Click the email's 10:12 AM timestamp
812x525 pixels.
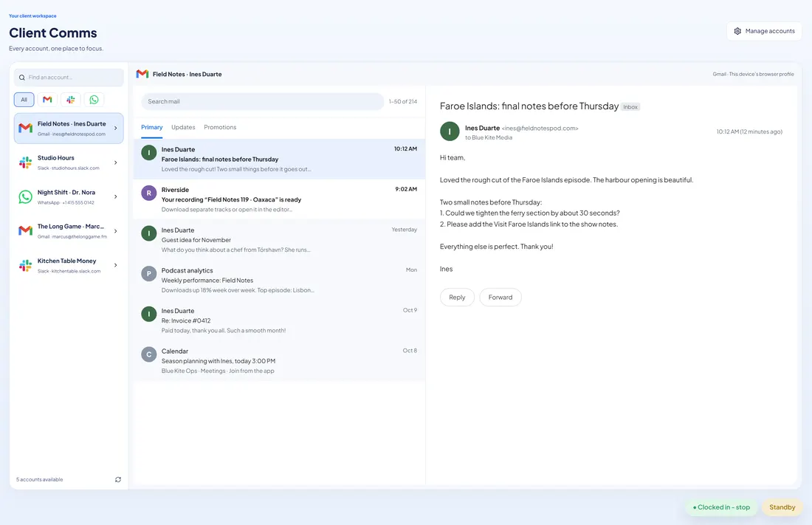coord(749,131)
